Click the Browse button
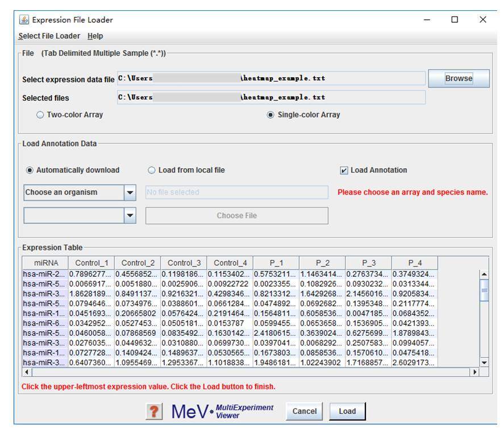Screen dimensions: 504x434 [458, 79]
